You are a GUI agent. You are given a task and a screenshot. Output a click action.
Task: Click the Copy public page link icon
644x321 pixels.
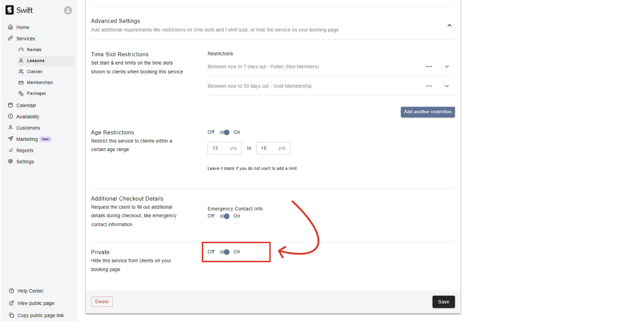tap(11, 315)
